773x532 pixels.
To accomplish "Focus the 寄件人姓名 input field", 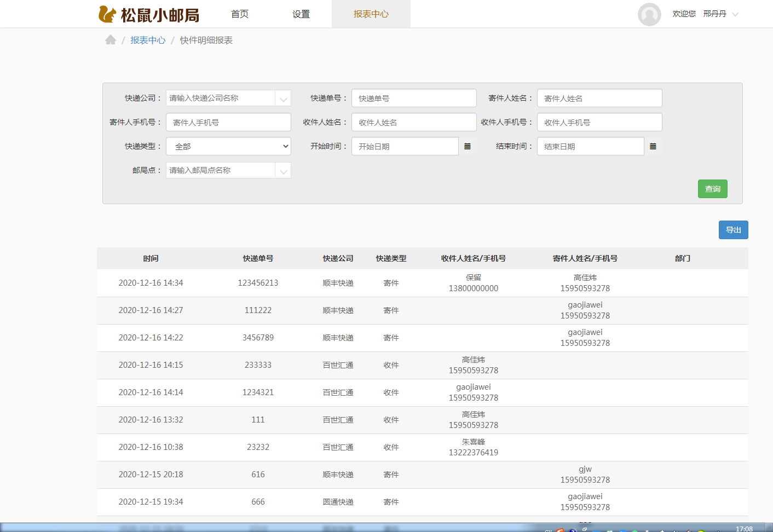I will click(x=599, y=98).
